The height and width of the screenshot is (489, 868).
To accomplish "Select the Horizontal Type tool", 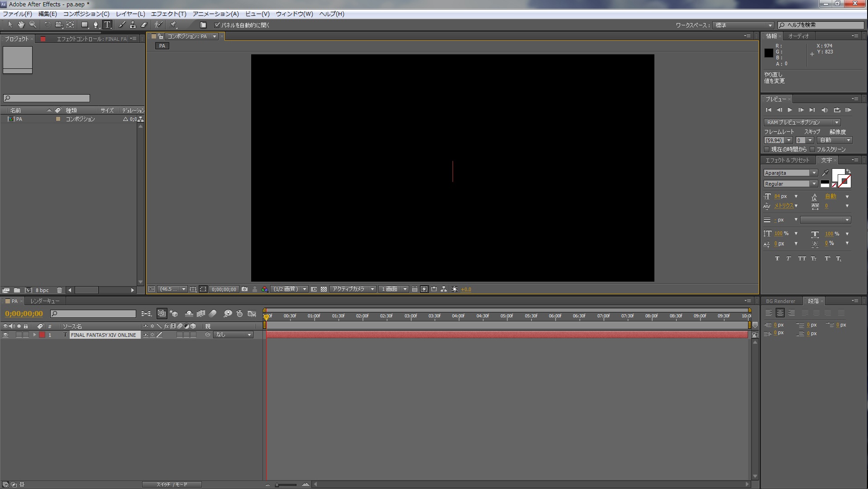I will pyautogui.click(x=107, y=25).
